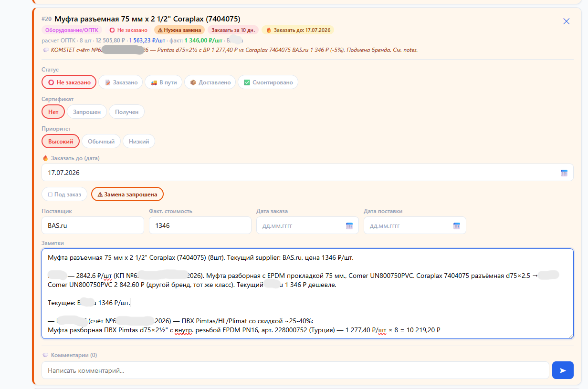588x389 pixels.
Task: Click the Комментарии (0) heading
Action: (70, 355)
